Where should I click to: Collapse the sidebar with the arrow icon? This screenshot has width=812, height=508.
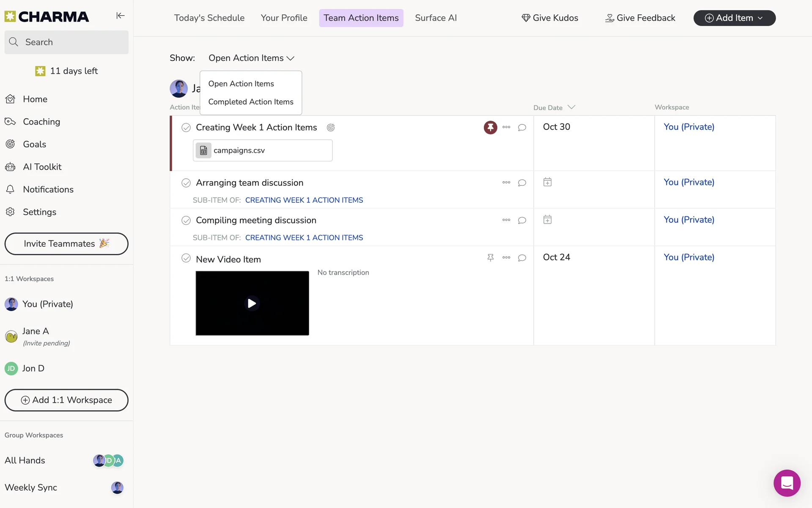[x=121, y=16]
